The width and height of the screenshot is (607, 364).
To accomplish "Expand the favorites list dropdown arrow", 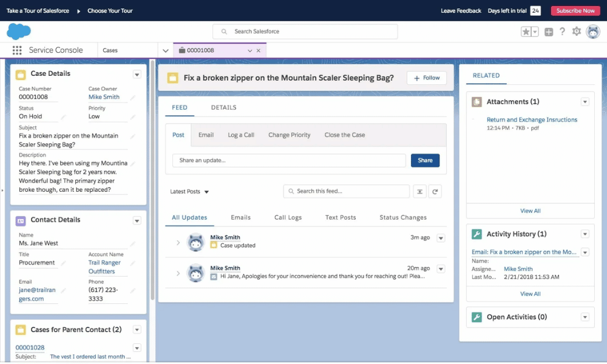I will click(535, 32).
